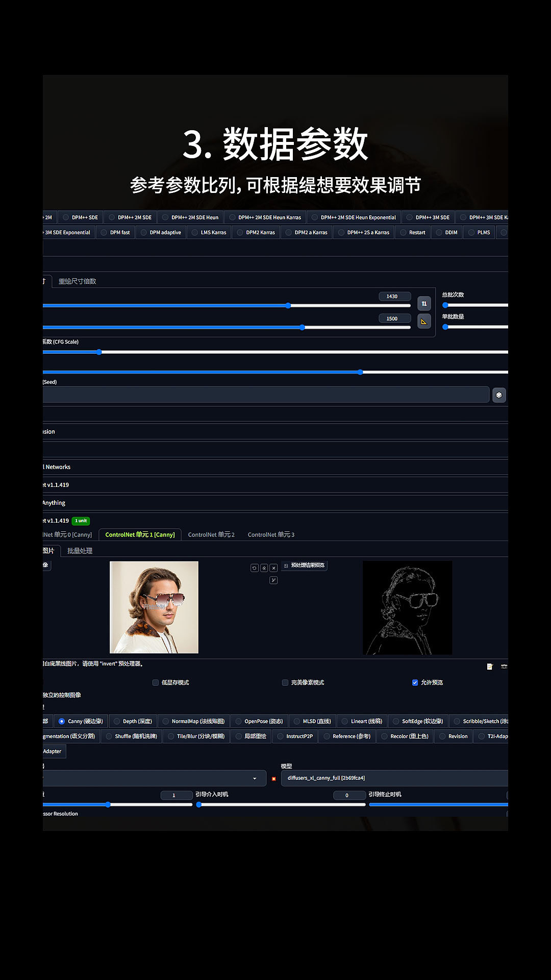551x980 pixels.
Task: Pick the DPM++ 3M SDE sampler
Action: [428, 217]
